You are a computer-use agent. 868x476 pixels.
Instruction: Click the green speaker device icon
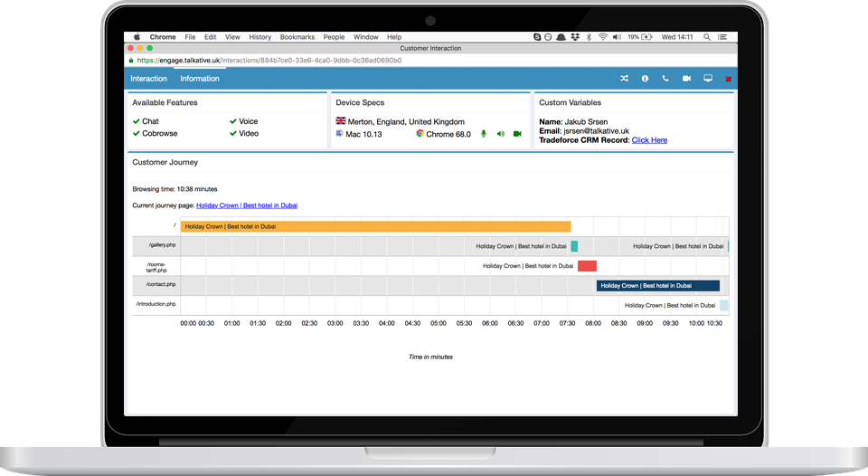500,134
